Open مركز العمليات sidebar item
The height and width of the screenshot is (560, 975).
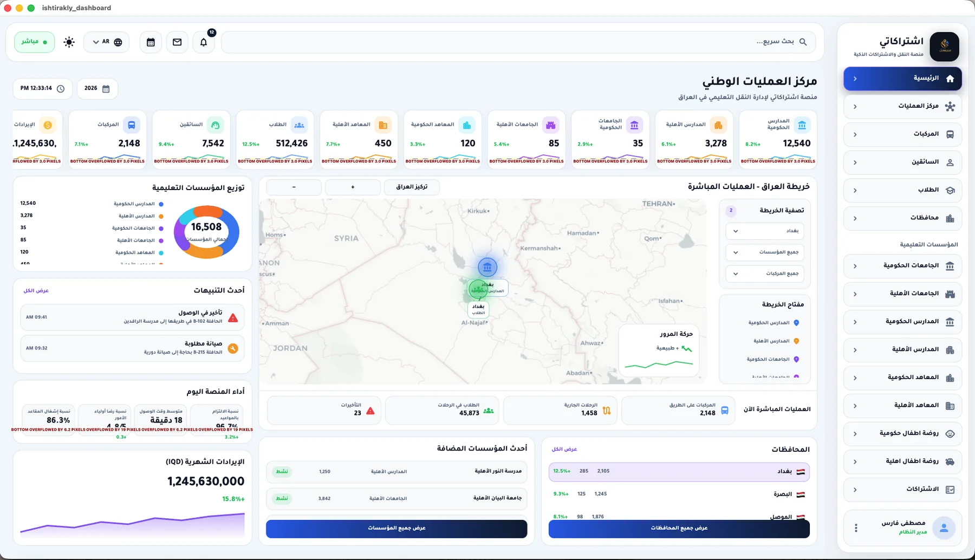pos(902,106)
